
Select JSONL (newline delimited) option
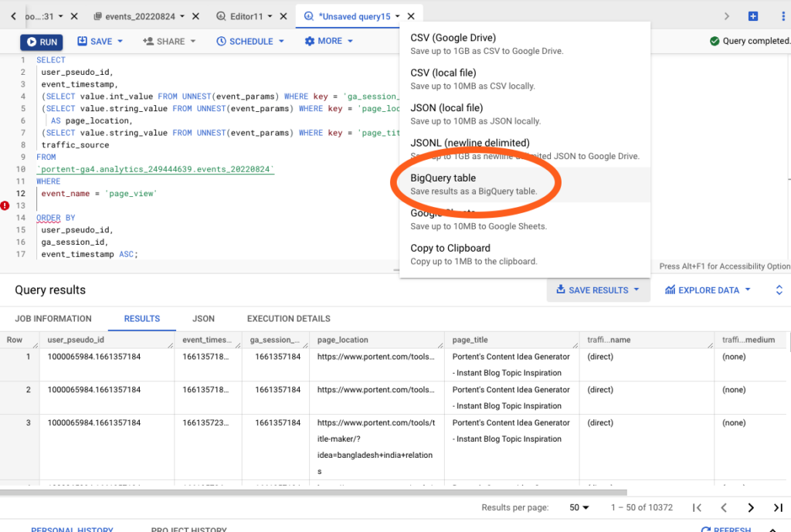[525, 149]
